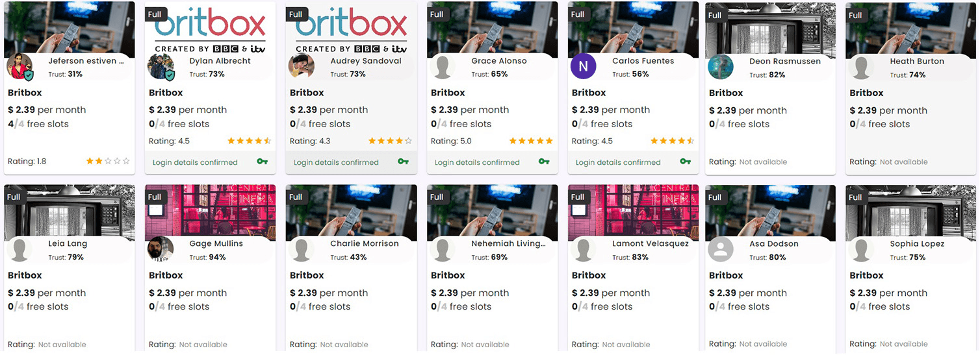Click 'Login details confirmed' on Carlos Fuentes card
This screenshot has height=355, width=980.
(x=618, y=162)
